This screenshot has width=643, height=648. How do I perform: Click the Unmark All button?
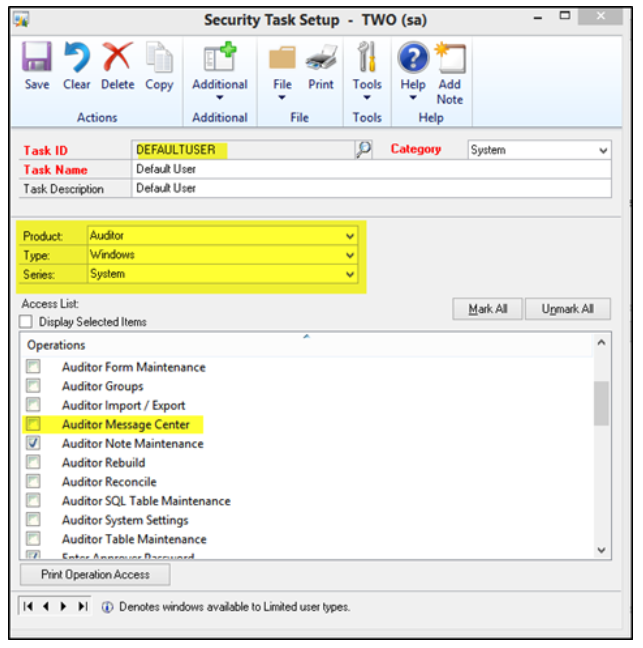click(x=568, y=309)
